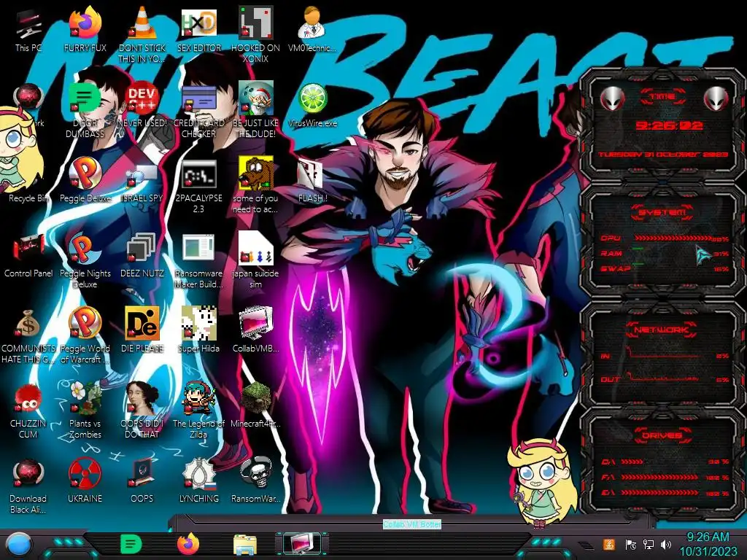Launch Peggle Nights Deluxe shortcut
This screenshot has height=560, width=747.
(x=85, y=260)
